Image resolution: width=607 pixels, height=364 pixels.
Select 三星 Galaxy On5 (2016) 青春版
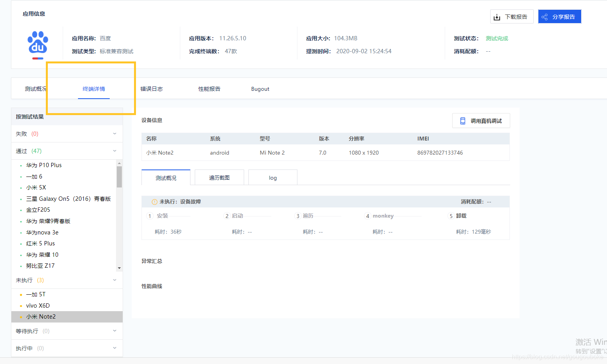pos(69,199)
